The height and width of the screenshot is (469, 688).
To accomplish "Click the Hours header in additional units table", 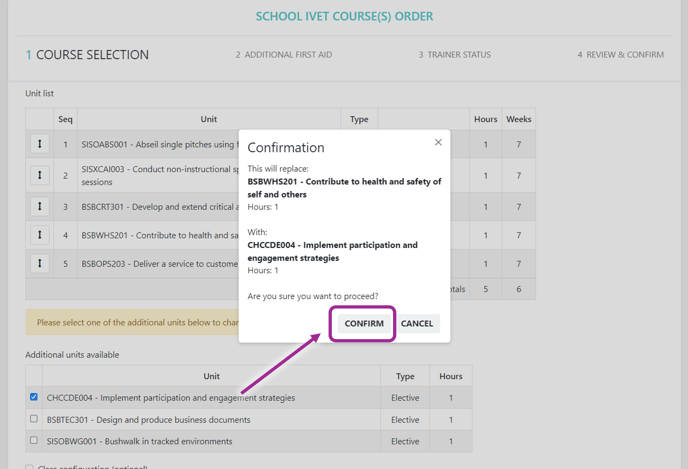I will tap(451, 376).
